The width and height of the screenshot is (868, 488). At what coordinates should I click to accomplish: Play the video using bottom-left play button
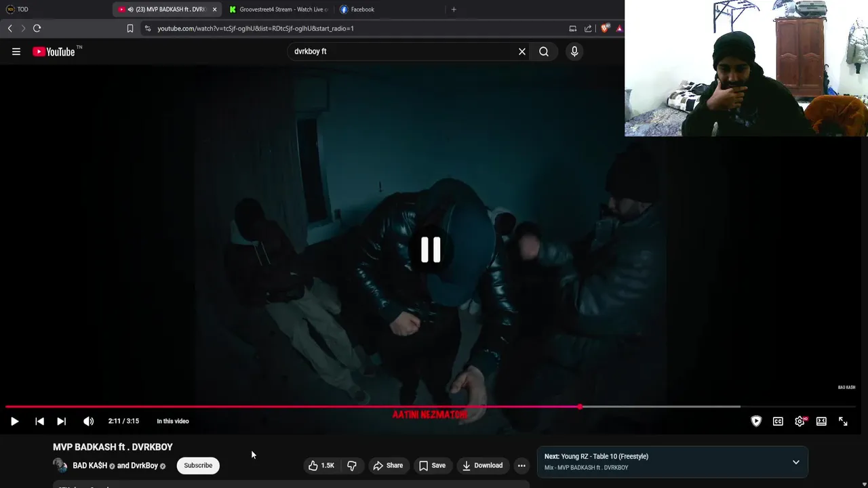(14, 421)
